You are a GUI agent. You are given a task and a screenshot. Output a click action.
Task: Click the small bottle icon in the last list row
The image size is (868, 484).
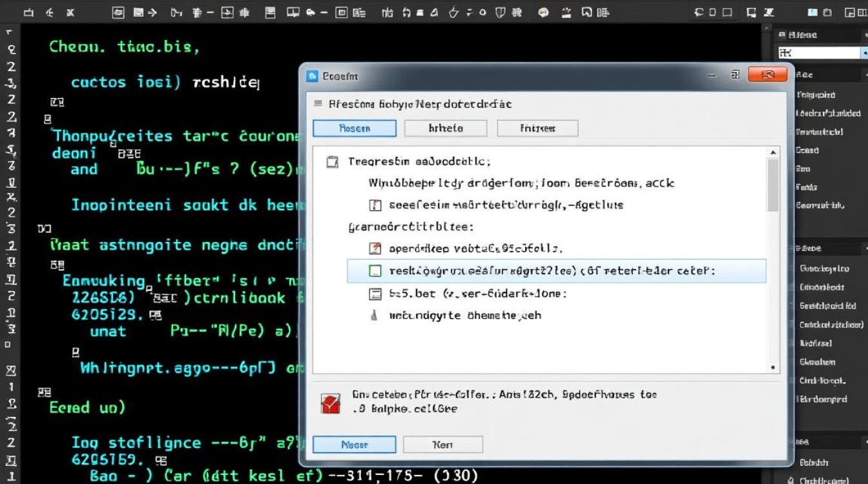(374, 316)
